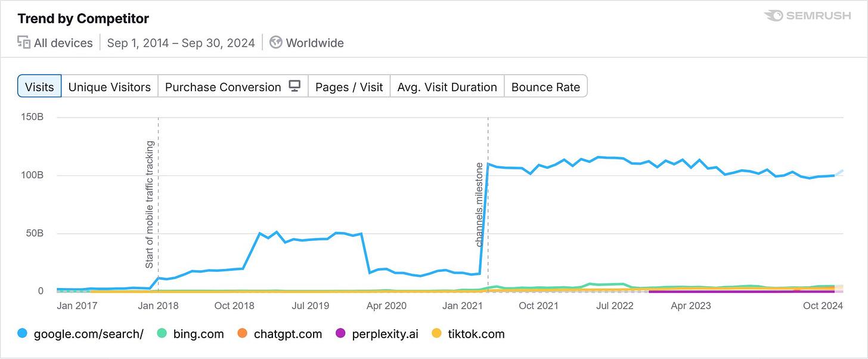Switch to Avg. Visit Duration tab
The image size is (868, 359).
pyautogui.click(x=447, y=87)
